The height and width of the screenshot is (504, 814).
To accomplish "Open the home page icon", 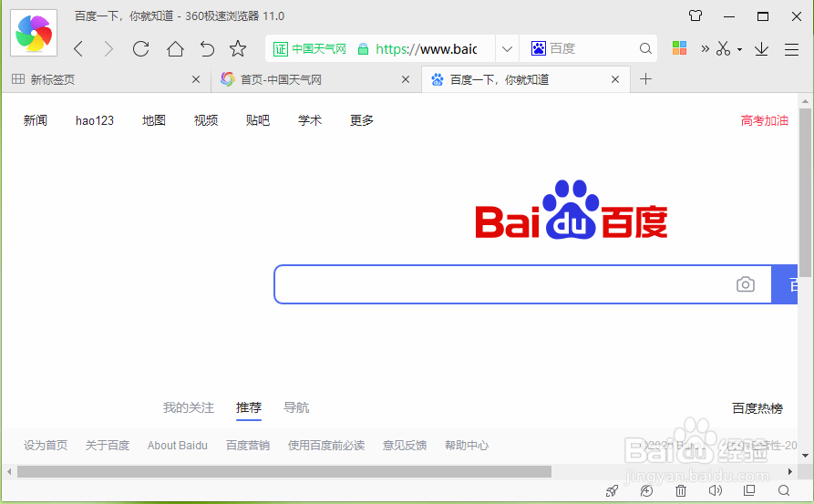I will click(x=175, y=49).
